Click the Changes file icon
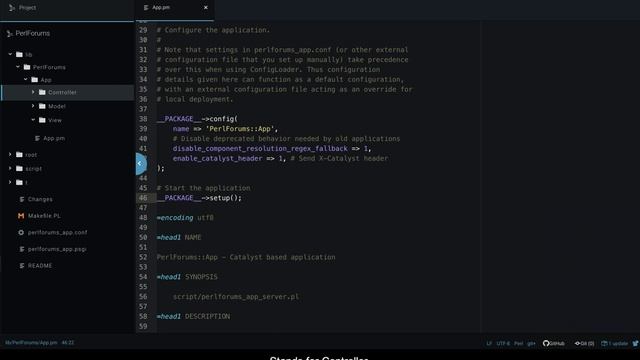This screenshot has width=640, height=360. point(22,199)
